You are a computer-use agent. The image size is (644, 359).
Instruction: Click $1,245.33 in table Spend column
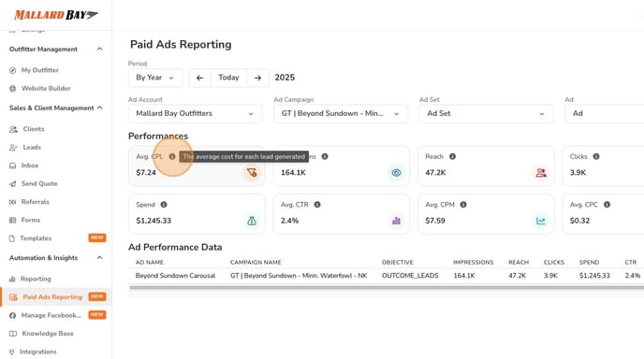[x=594, y=276]
